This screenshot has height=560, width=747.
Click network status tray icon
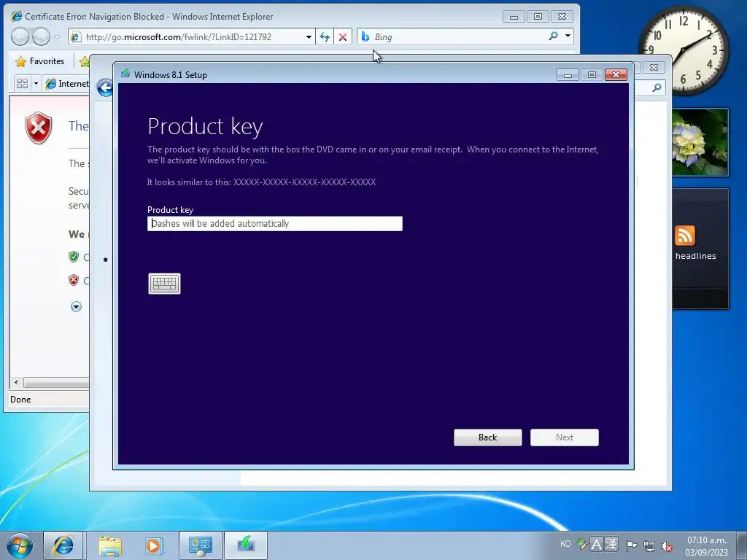point(649,546)
